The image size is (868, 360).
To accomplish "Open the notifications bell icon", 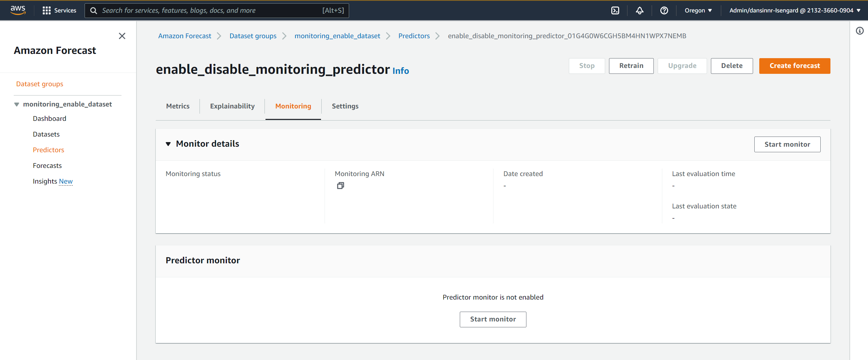I will pos(639,10).
